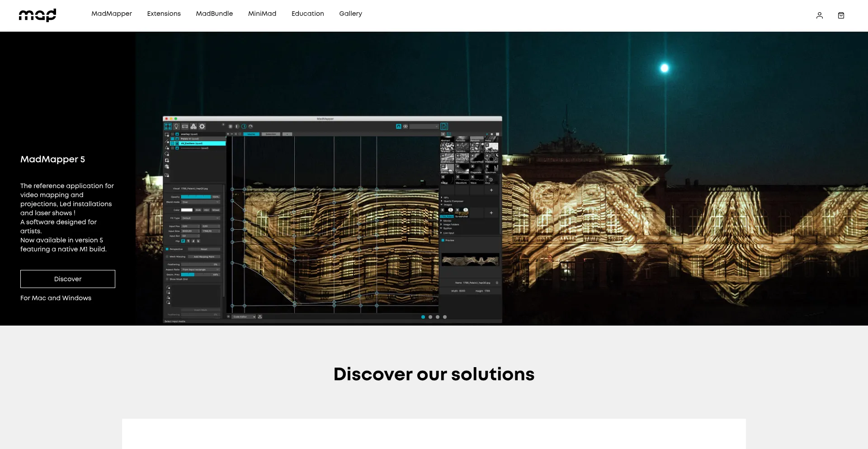Click the Discover button
The width and height of the screenshot is (868, 449).
click(68, 279)
